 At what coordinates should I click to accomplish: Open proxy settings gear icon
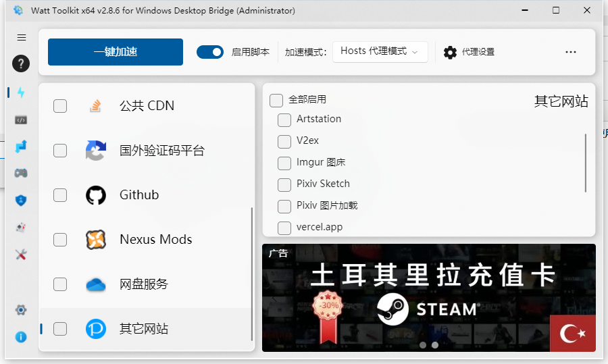click(450, 52)
